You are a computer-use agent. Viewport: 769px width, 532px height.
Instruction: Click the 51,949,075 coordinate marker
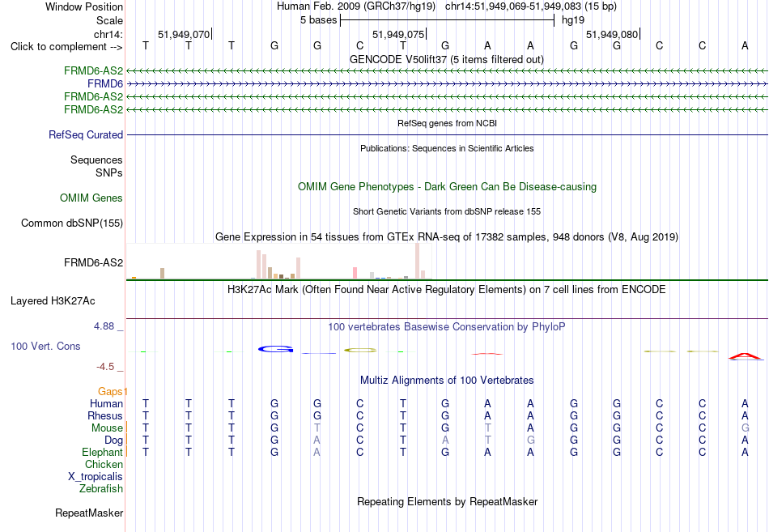coord(398,34)
